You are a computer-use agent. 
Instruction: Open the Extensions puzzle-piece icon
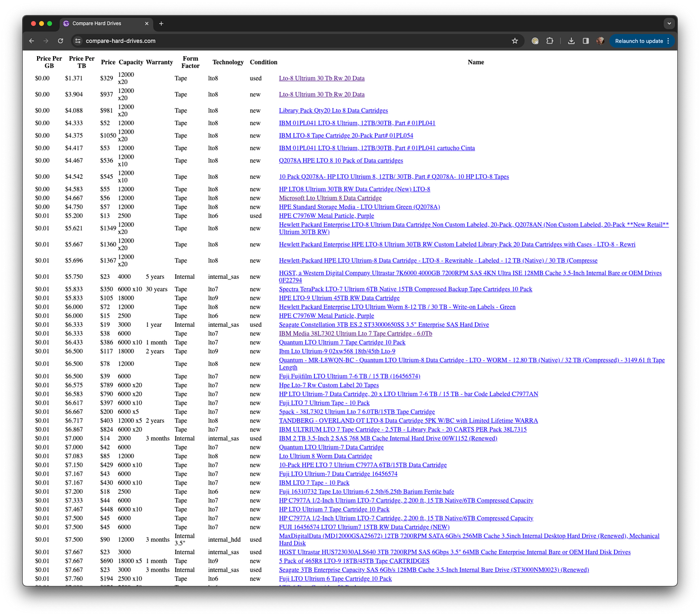point(549,41)
